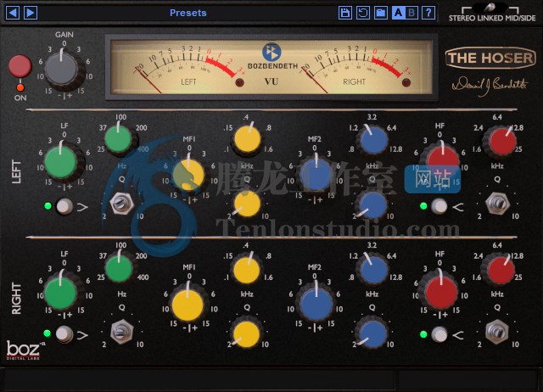Adjust LEFT MF1 Q knob

[x=247, y=204]
